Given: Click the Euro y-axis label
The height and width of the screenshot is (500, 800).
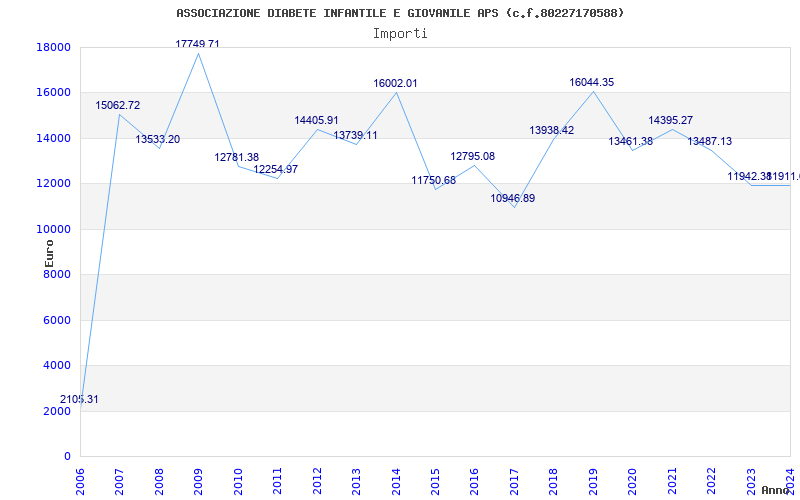Looking at the screenshot, I should pos(49,252).
